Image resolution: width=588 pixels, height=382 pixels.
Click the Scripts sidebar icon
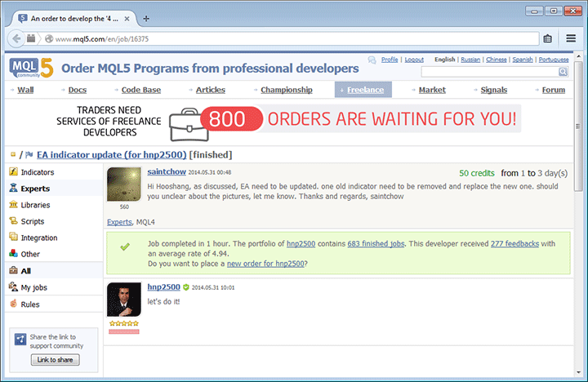pos(14,221)
